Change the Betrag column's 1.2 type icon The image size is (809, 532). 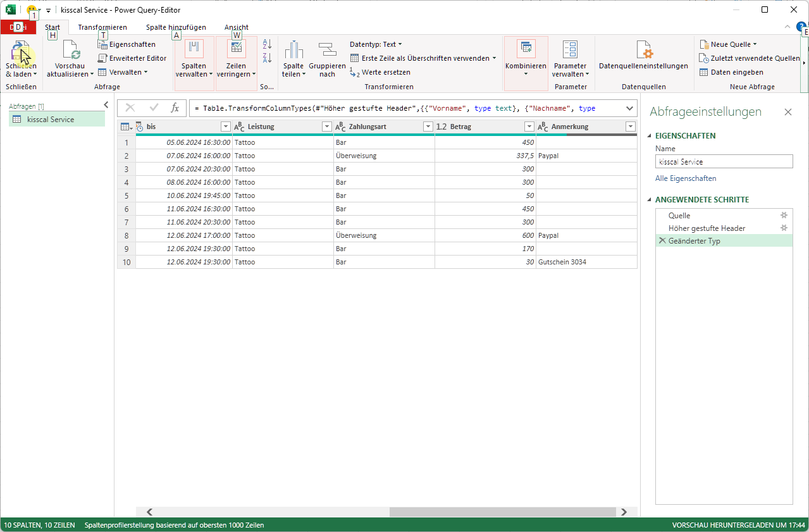442,127
